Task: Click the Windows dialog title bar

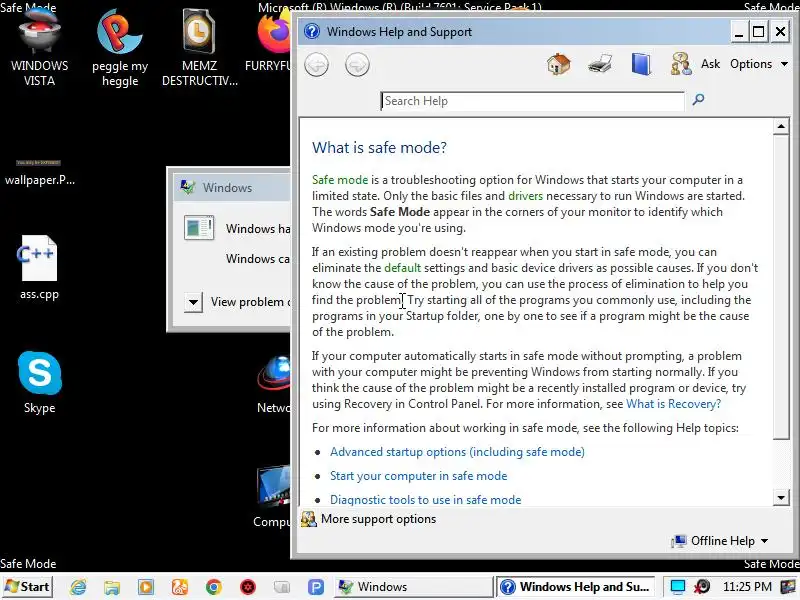Action: coord(232,187)
